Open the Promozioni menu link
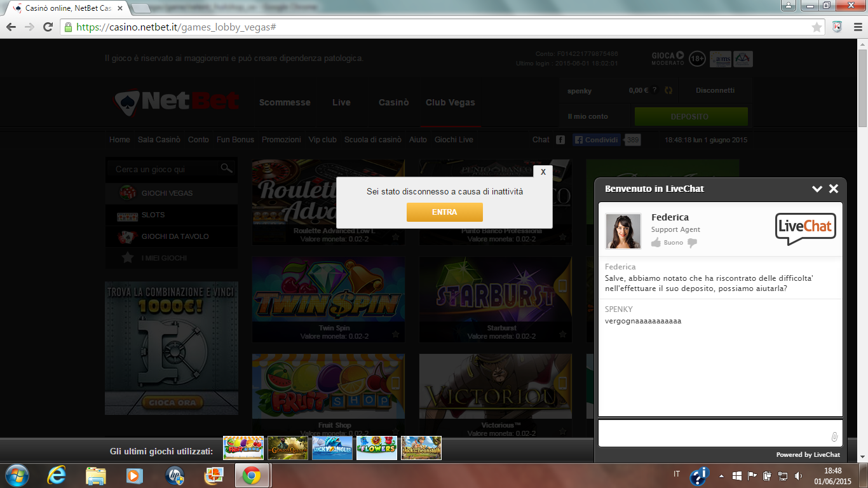The width and height of the screenshot is (868, 488). (281, 140)
